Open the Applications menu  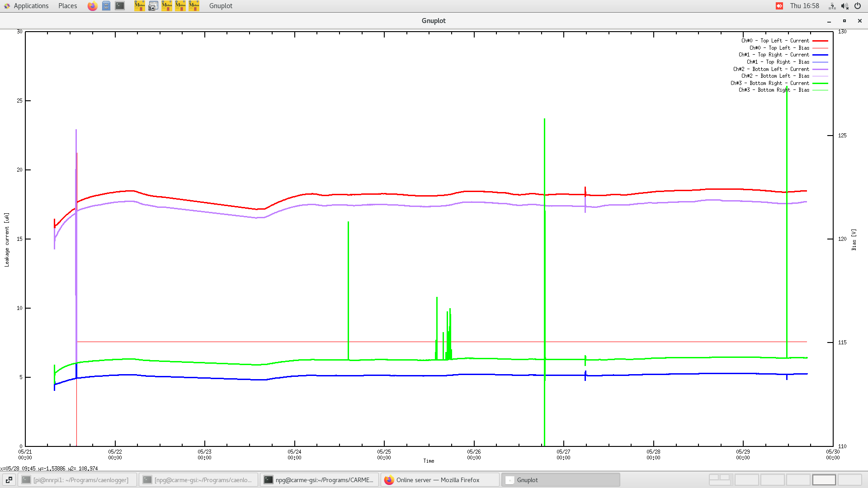(x=31, y=6)
